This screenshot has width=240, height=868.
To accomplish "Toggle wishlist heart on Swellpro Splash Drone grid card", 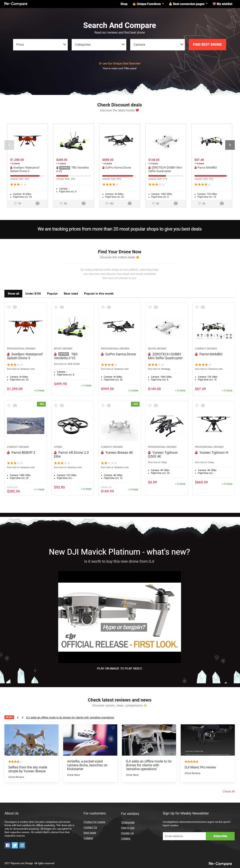I will coord(9,307).
